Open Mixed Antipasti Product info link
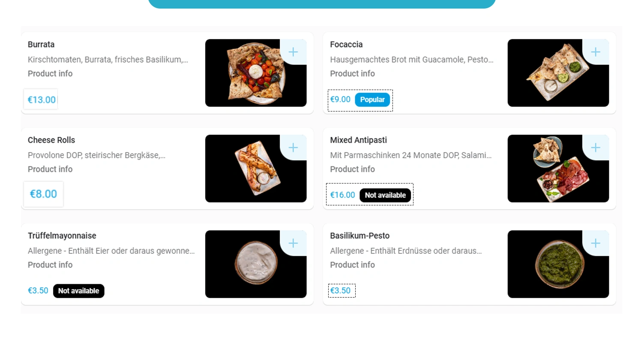The image size is (644, 340). click(352, 169)
